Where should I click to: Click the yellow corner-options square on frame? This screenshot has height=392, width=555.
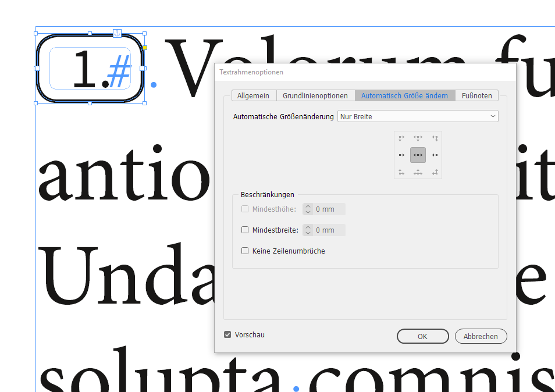[x=145, y=48]
